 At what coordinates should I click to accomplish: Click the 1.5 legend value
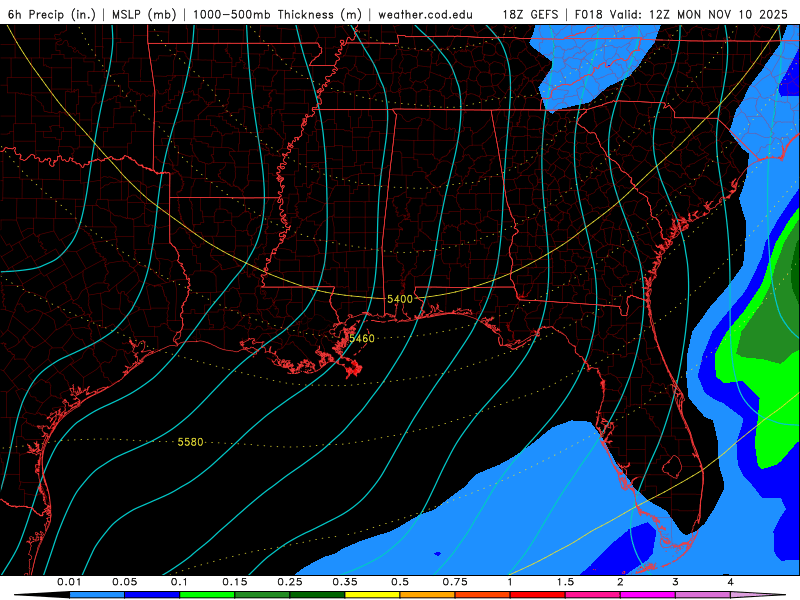click(x=565, y=582)
